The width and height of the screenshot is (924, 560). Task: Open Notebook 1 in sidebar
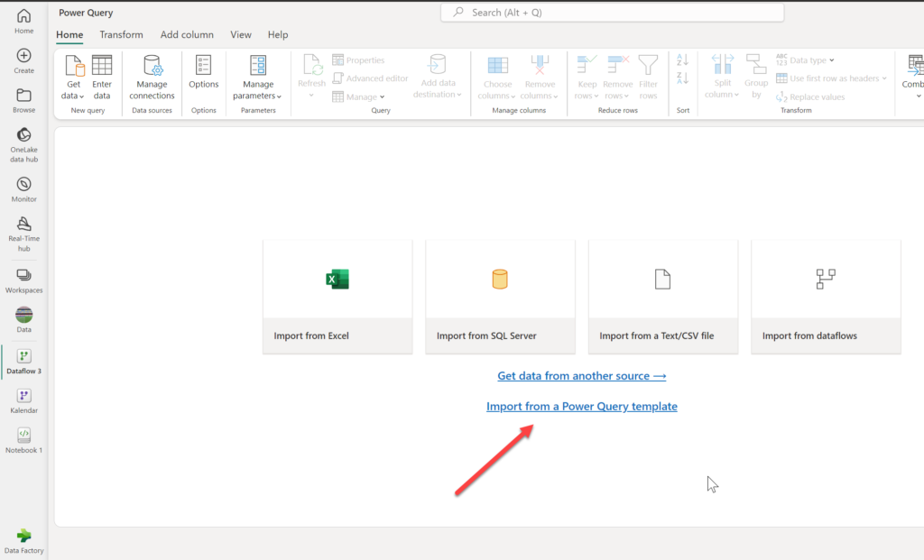tap(23, 440)
